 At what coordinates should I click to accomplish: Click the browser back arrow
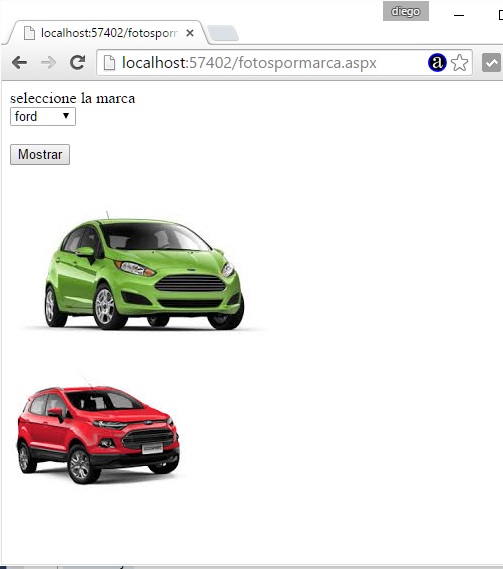pos(19,63)
